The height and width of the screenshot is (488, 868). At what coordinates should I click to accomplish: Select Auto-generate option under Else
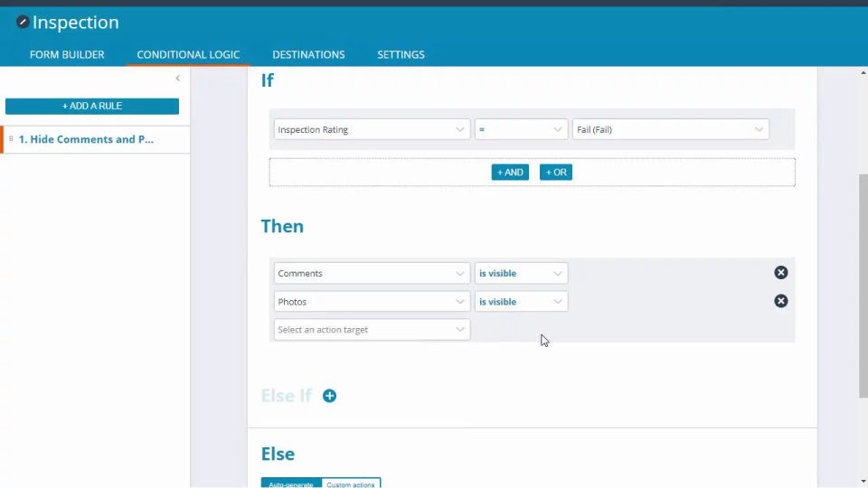(x=291, y=483)
